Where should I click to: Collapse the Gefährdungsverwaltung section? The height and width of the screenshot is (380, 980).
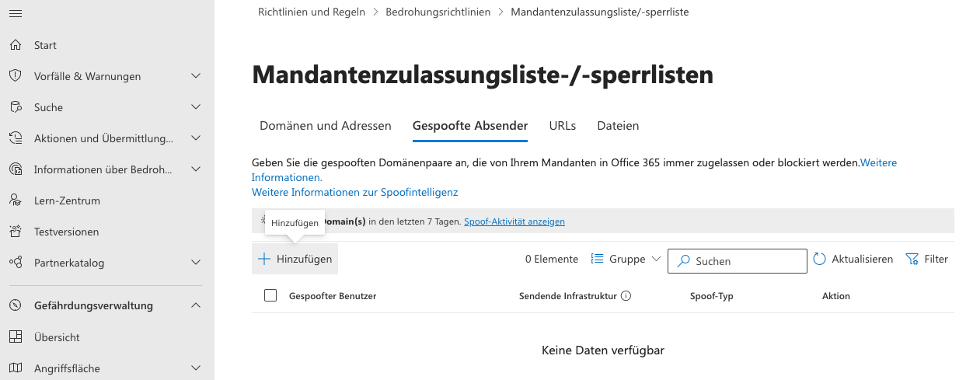(x=196, y=305)
